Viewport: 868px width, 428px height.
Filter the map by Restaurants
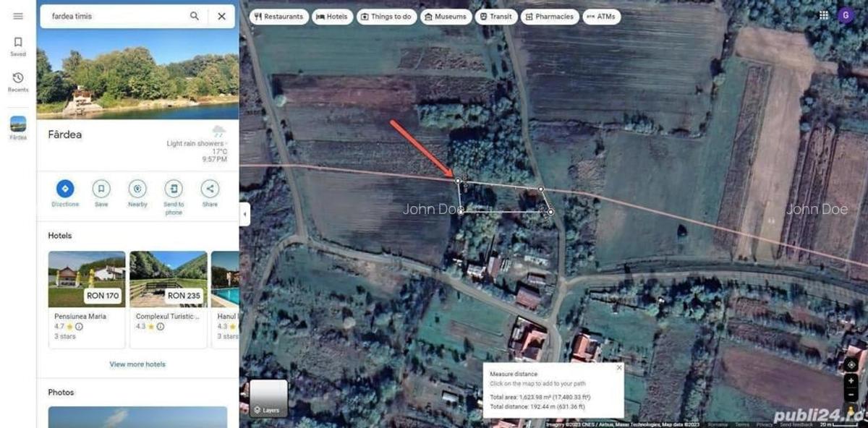279,16
